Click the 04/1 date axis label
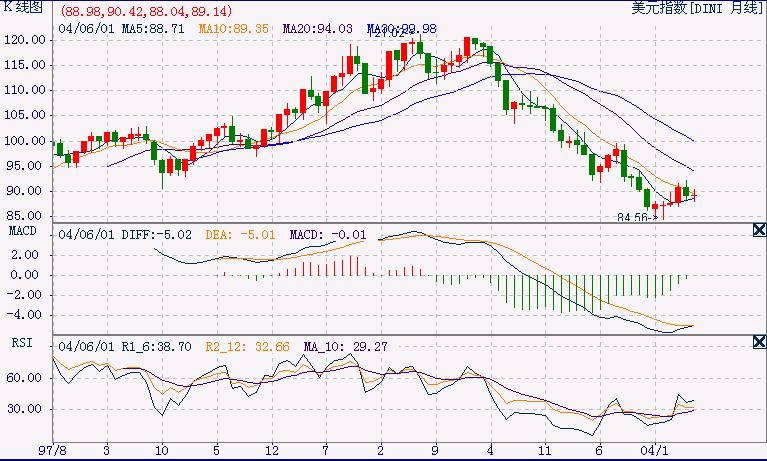 [x=654, y=450]
